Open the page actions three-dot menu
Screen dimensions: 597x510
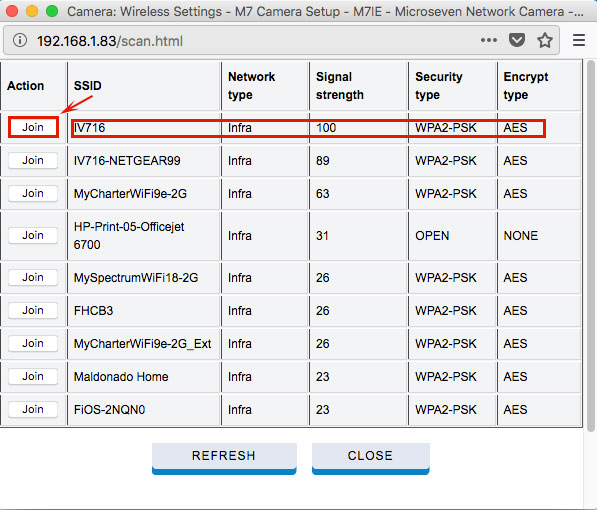click(x=489, y=40)
